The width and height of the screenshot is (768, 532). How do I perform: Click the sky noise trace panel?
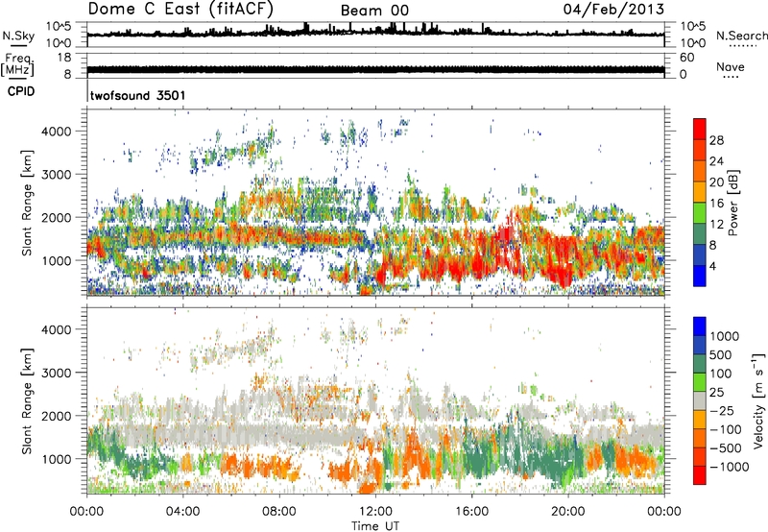tap(375, 34)
